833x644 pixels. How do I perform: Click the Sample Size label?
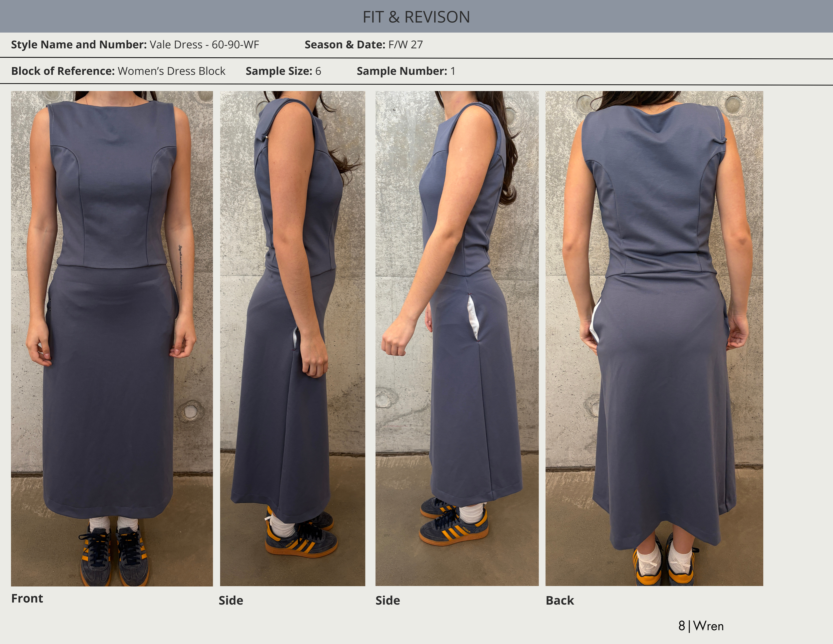click(x=279, y=71)
